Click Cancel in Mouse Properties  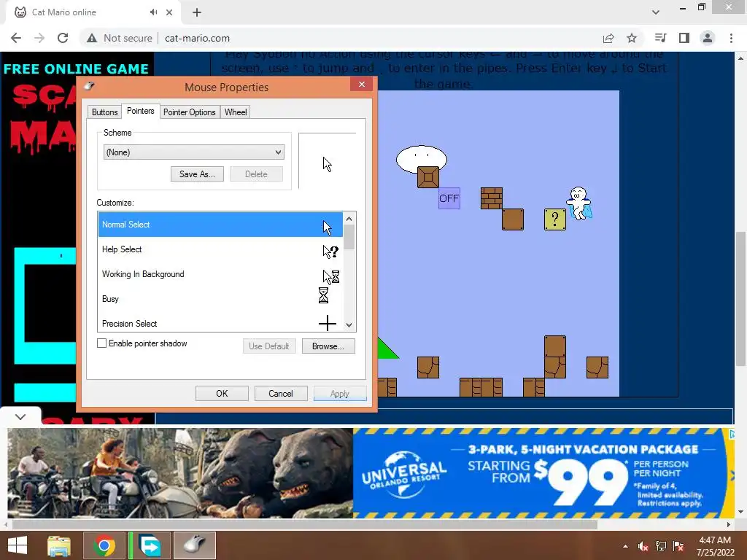(281, 394)
